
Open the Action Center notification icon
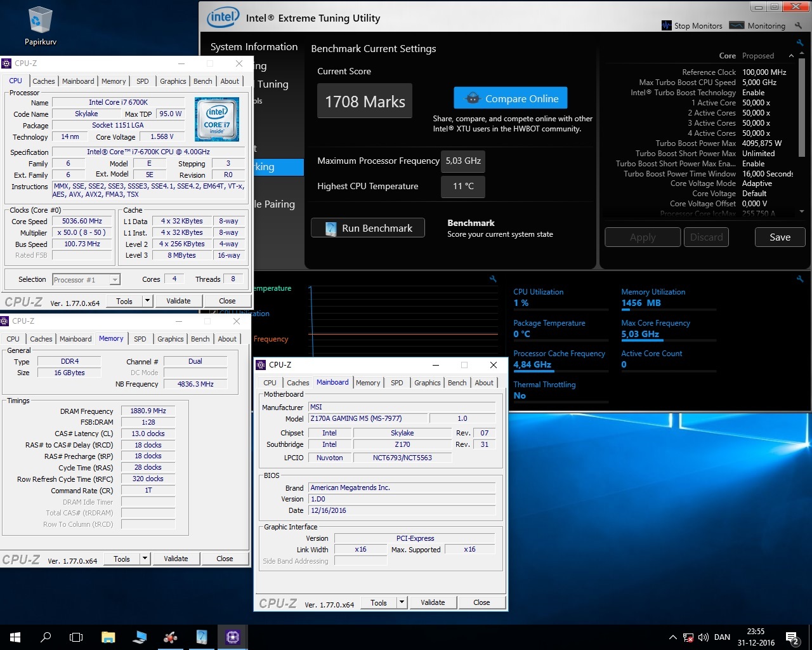click(x=792, y=637)
